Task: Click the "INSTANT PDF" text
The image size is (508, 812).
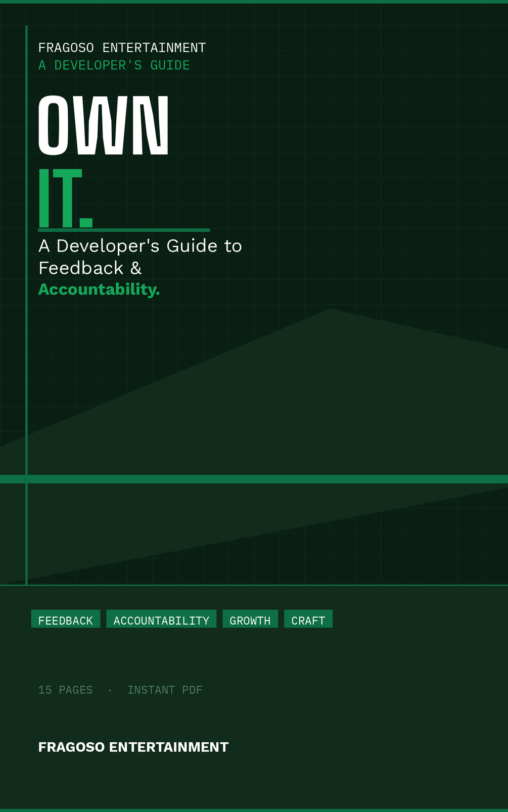Action: pyautogui.click(x=165, y=690)
